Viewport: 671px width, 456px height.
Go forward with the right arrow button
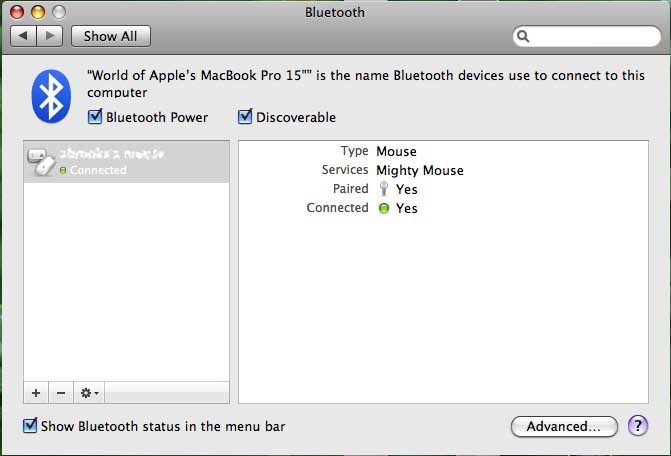tap(50, 36)
